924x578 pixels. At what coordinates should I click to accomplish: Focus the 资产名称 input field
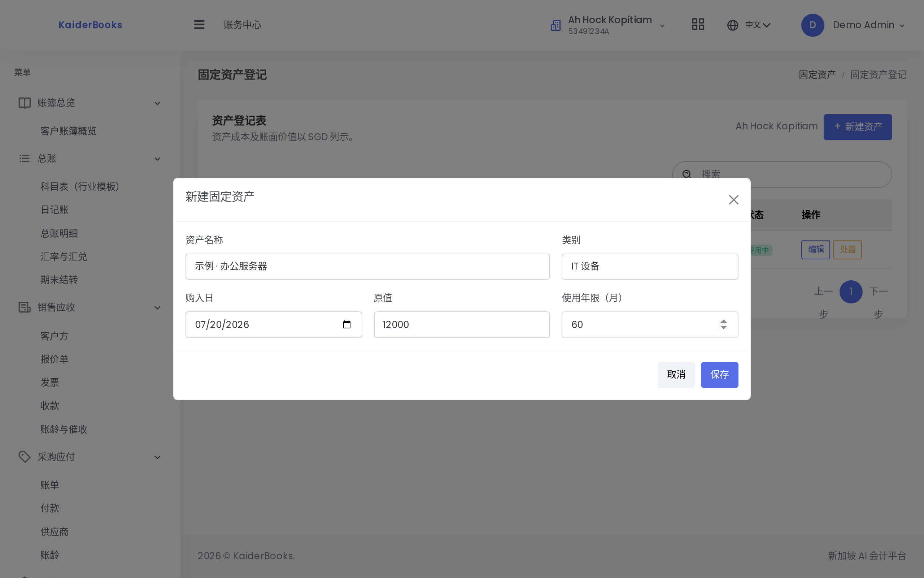click(x=367, y=267)
